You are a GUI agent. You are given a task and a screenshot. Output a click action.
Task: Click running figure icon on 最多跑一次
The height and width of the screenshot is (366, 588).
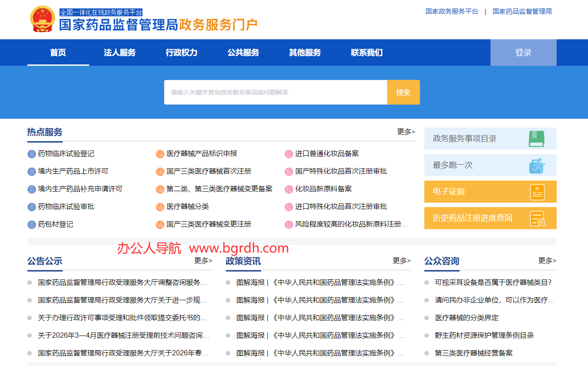(x=537, y=166)
